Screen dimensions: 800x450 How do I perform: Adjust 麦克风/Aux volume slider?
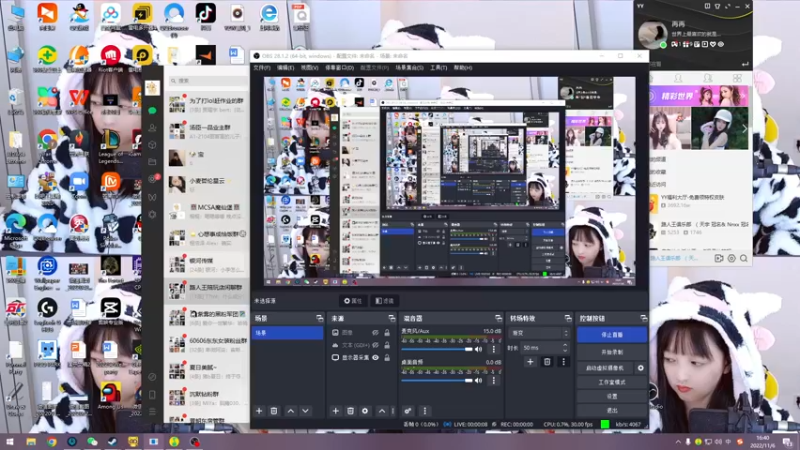point(437,349)
